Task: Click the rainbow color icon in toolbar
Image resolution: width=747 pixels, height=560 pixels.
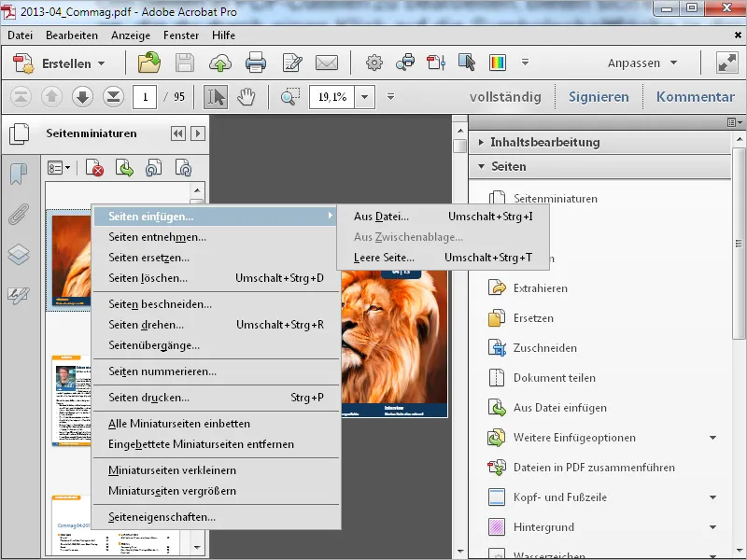Action: click(x=498, y=63)
